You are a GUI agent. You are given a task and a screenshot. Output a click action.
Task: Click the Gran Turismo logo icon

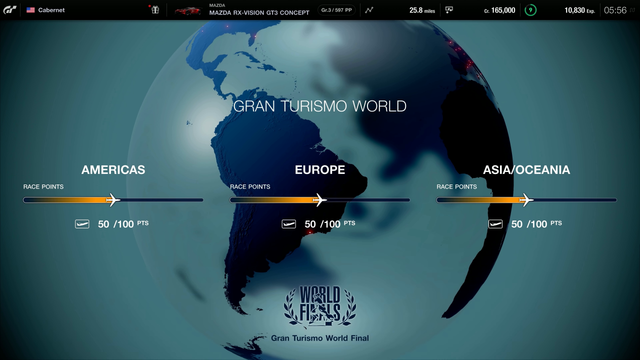click(x=10, y=10)
